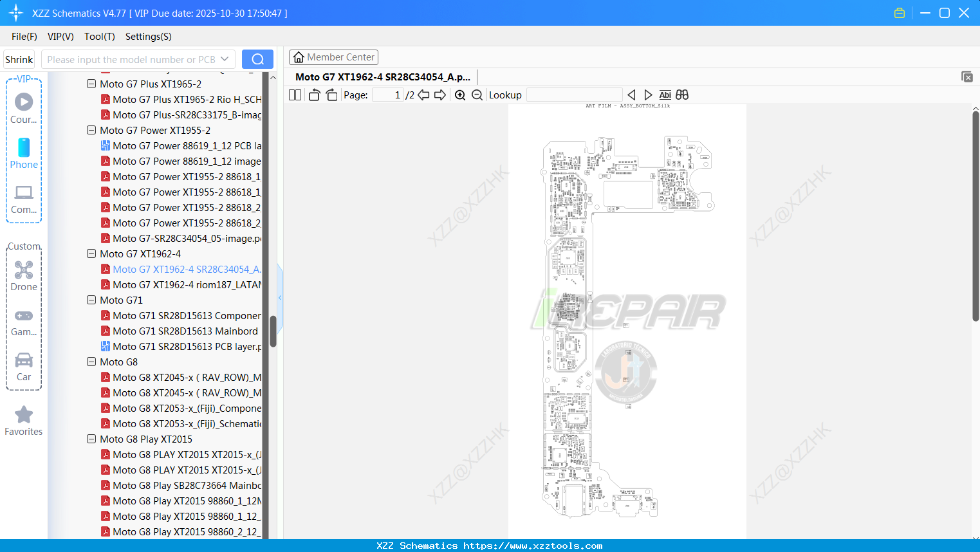980x552 pixels.
Task: Collapse the Moto G7 XT1962-4 folder
Action: (91, 254)
